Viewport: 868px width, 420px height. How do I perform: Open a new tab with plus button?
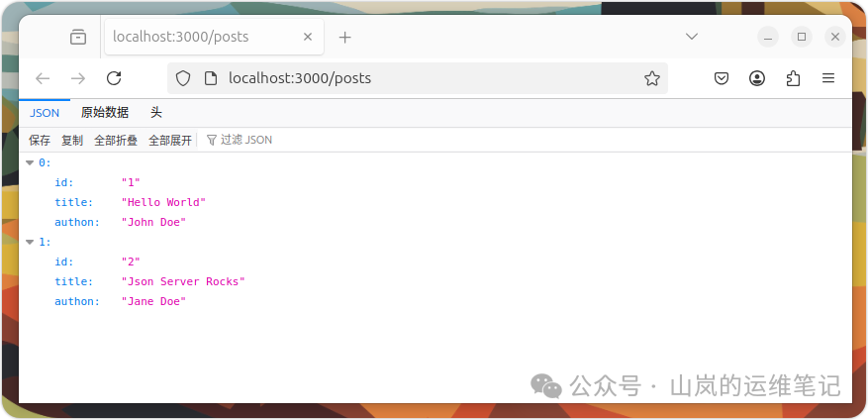point(344,37)
